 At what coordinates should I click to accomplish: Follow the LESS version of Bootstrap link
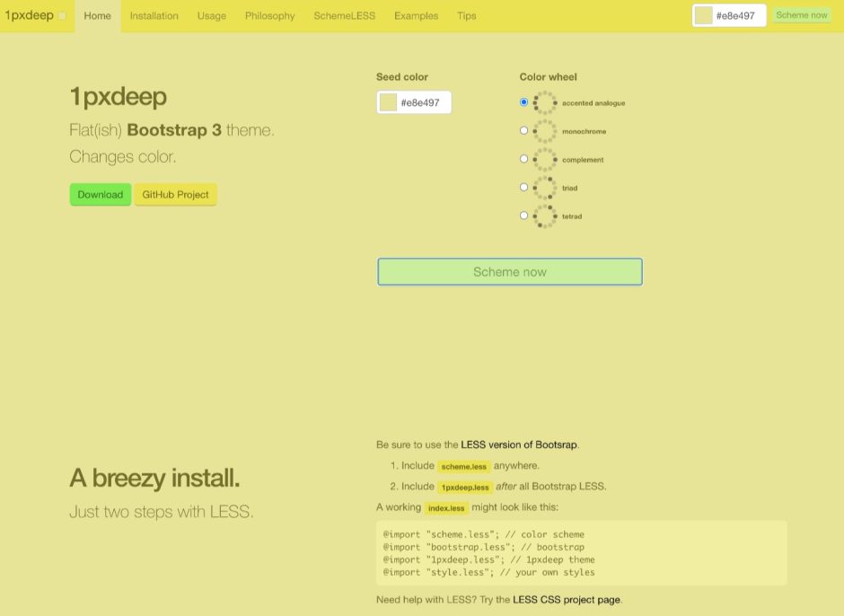click(x=519, y=444)
